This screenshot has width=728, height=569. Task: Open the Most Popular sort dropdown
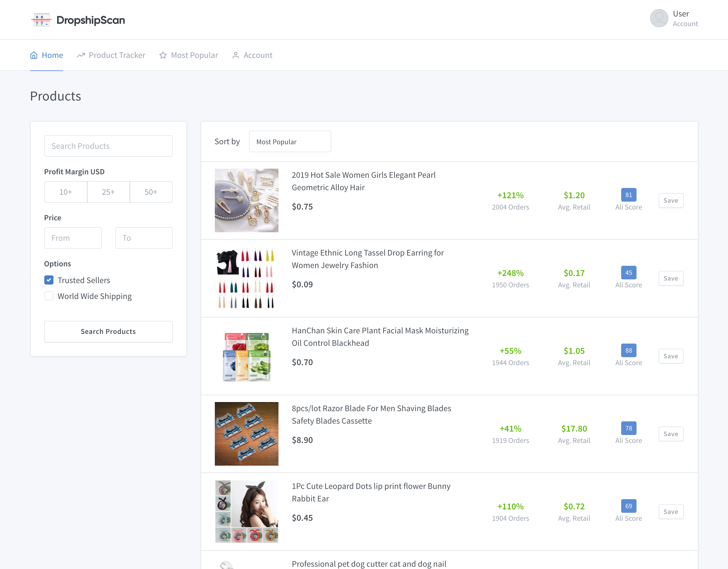point(290,142)
